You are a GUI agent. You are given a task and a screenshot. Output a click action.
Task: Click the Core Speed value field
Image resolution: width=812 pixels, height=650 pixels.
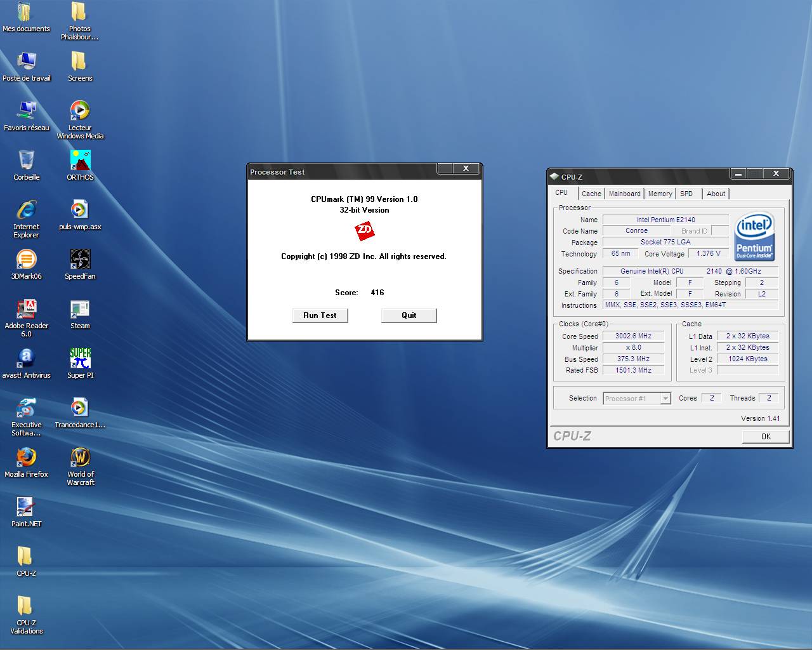(x=633, y=336)
